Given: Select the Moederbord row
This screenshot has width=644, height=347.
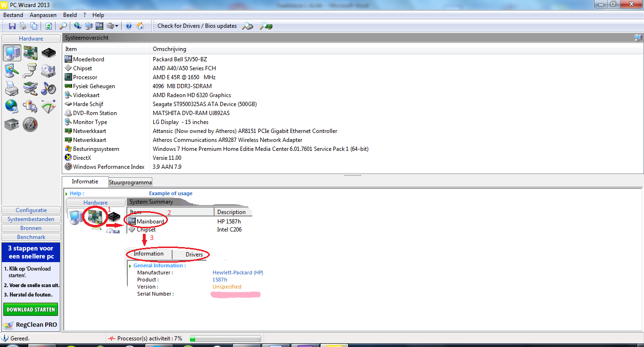Looking at the screenshot, I should pos(353,59).
